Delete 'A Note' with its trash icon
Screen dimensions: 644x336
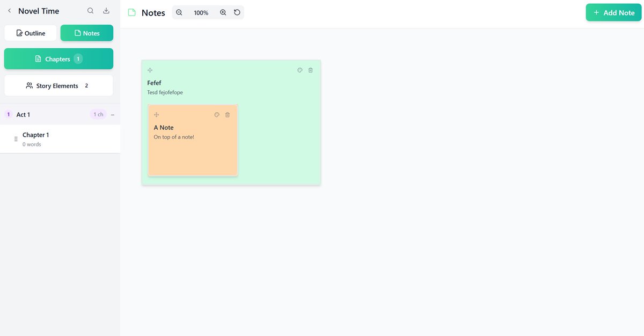coord(228,115)
